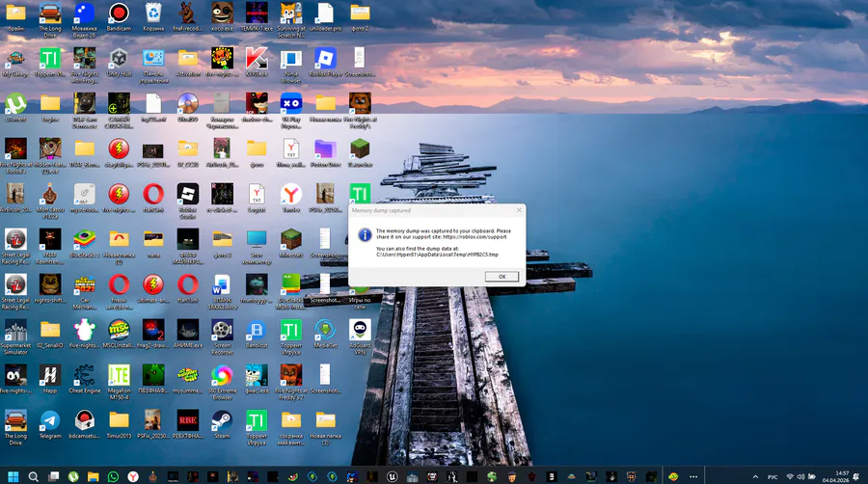Select the Unity Hub desktop icon
Screen dimensions: 868x484
point(119,63)
